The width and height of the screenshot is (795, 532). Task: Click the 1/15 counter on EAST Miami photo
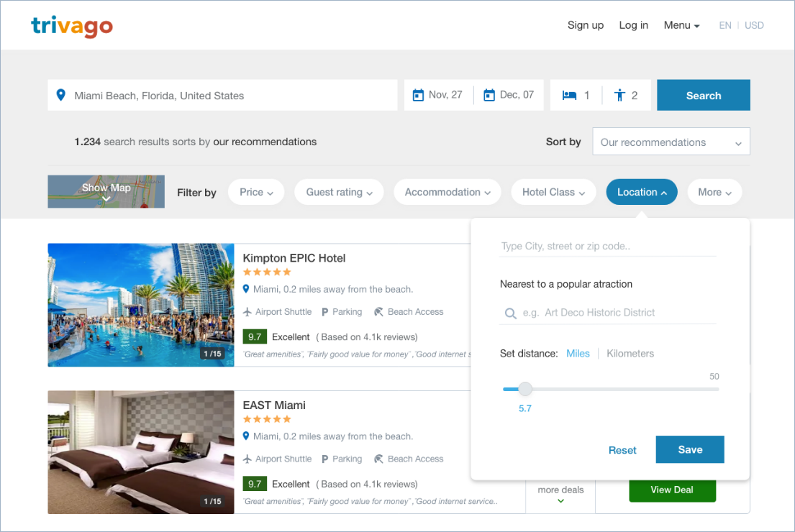pyautogui.click(x=212, y=501)
